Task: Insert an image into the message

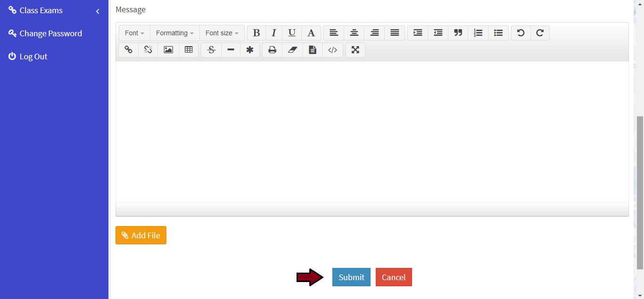Action: click(168, 50)
